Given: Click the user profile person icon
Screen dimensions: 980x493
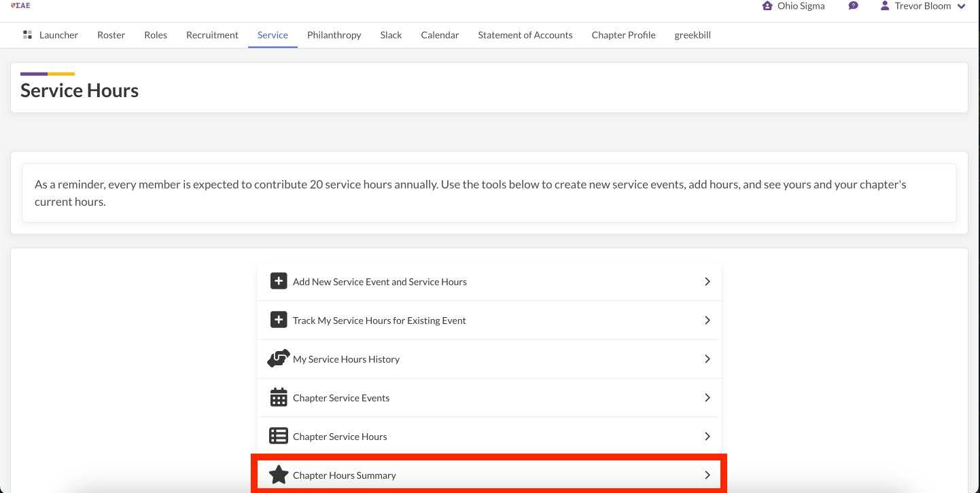Looking at the screenshot, I should coord(885,6).
